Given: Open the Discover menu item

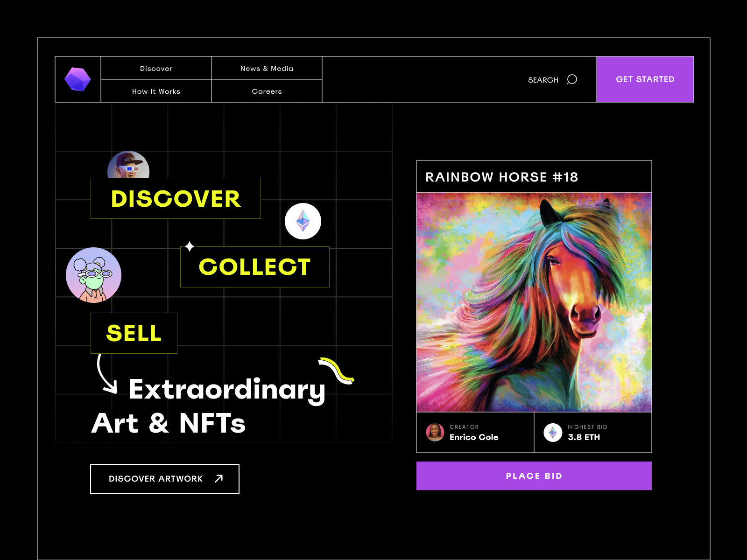Looking at the screenshot, I should click(155, 68).
